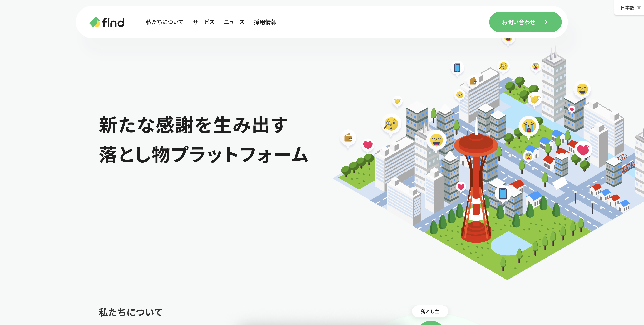Click the 落とし主 badge
The width and height of the screenshot is (644, 325).
coord(430,311)
